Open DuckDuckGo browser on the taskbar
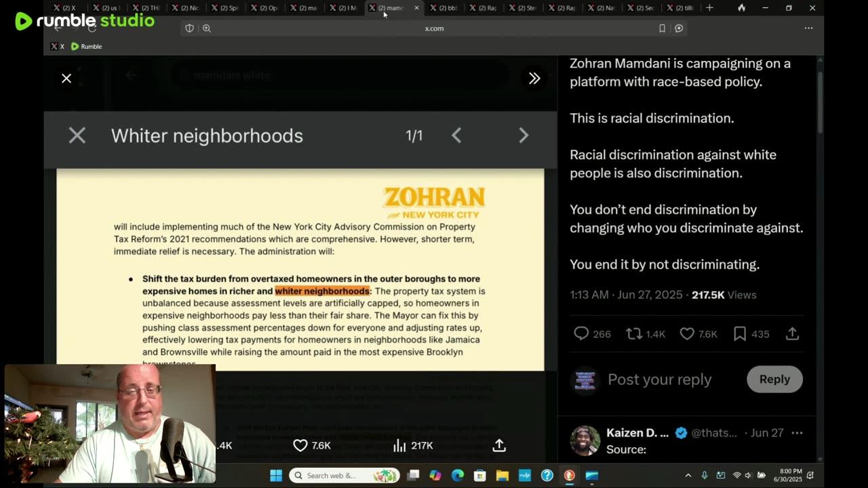This screenshot has width=868, height=488. tap(570, 475)
